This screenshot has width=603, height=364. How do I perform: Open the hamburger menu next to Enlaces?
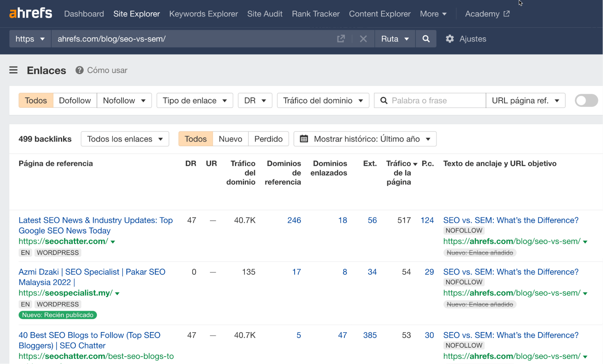click(13, 70)
